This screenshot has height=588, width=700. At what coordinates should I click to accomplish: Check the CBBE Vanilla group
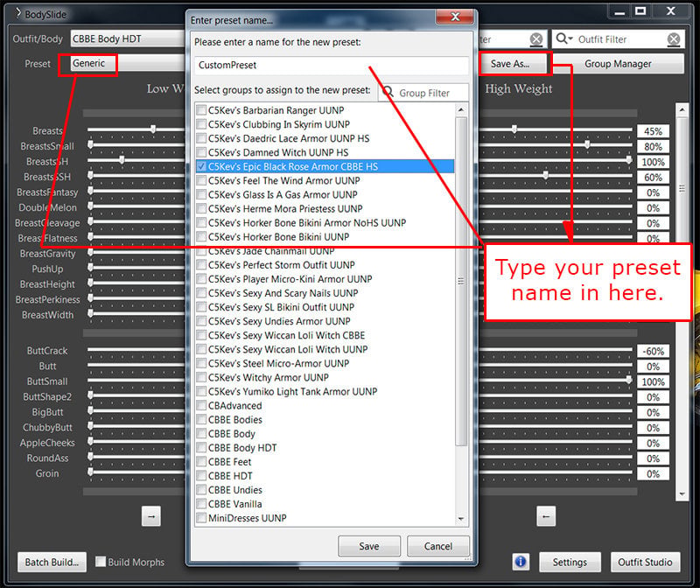click(x=201, y=504)
